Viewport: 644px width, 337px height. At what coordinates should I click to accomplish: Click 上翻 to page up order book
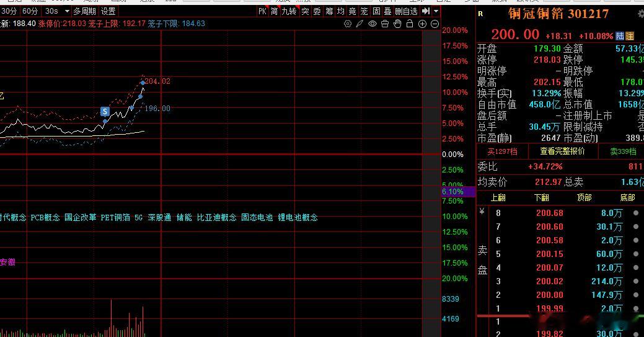[x=498, y=198]
